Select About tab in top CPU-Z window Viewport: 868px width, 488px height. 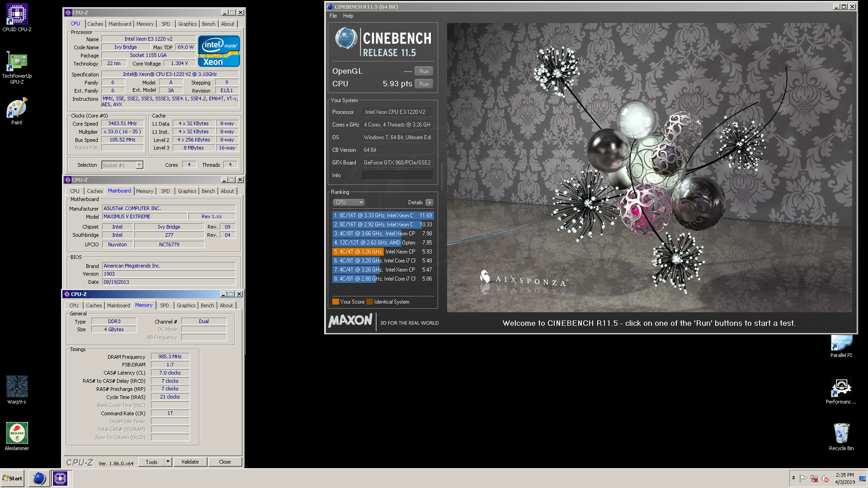coord(227,24)
